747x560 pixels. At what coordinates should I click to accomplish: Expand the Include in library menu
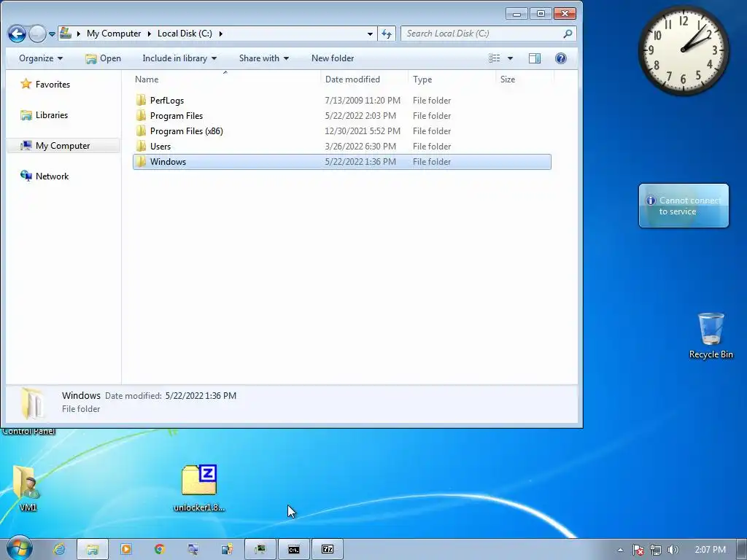tap(179, 58)
